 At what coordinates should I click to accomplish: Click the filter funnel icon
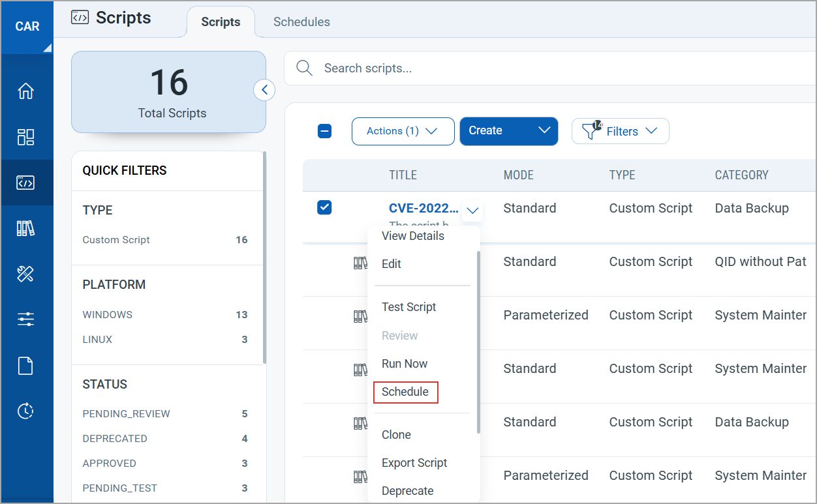[590, 131]
